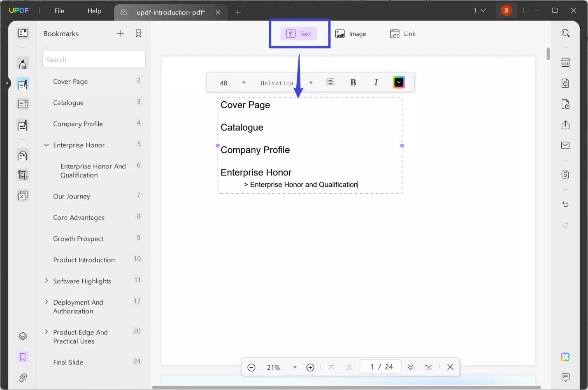This screenshot has height=390, width=588.
Task: Open the Page Tools stacked pages icon
Action: (x=23, y=195)
